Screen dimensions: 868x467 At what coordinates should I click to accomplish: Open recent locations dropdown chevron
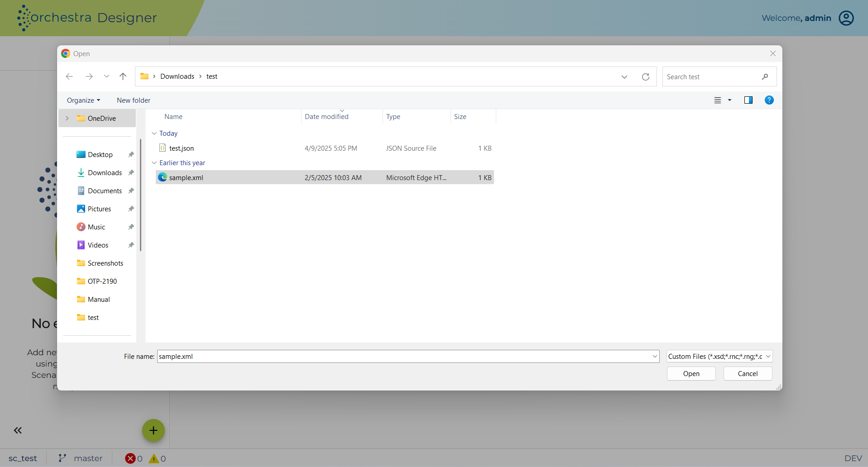(x=106, y=76)
